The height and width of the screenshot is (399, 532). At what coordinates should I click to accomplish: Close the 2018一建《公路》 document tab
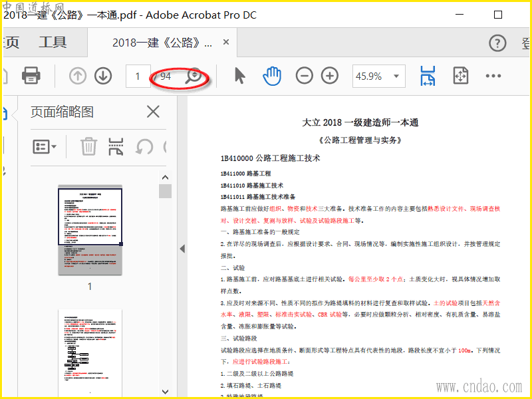[x=226, y=42]
